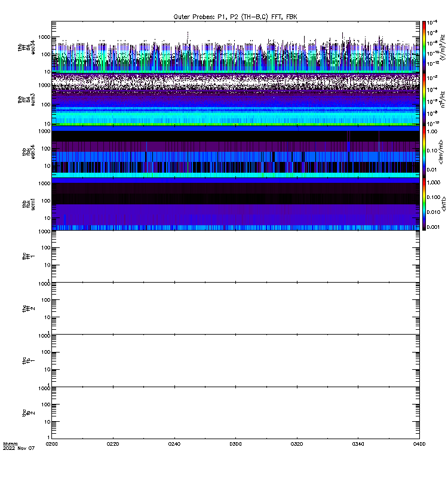Image resolution: width=448 pixels, height=478 pixels.
Task: Click the 'hhmm' time format label
Action: pyautogui.click(x=10, y=444)
